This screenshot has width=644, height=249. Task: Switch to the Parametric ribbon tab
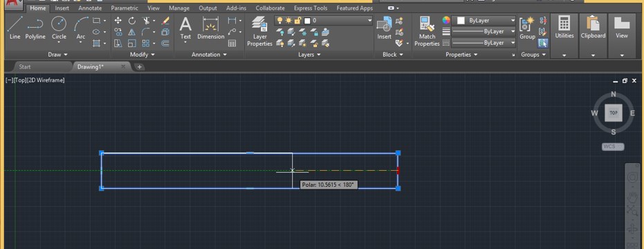pos(125,8)
